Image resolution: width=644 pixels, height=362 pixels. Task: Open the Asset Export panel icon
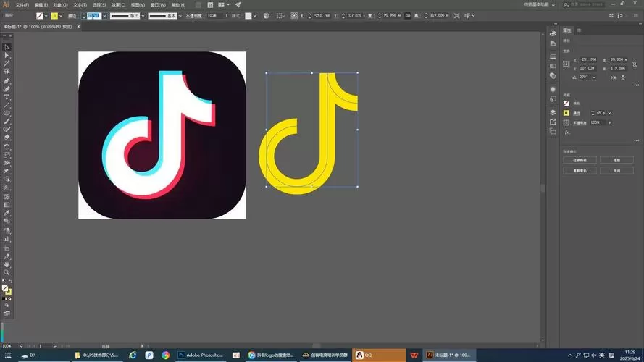coord(553,122)
